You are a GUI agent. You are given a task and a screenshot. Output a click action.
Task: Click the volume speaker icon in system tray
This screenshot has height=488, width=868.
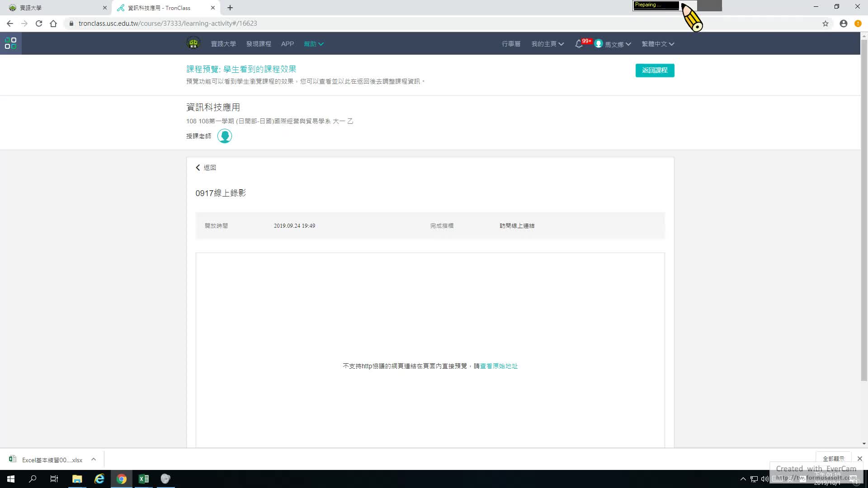[x=764, y=479]
